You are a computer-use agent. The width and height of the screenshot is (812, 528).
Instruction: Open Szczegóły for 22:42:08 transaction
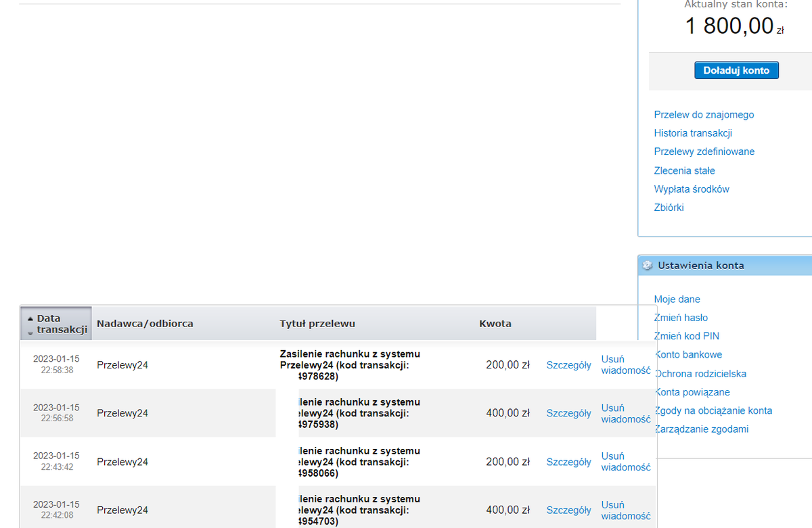568,510
